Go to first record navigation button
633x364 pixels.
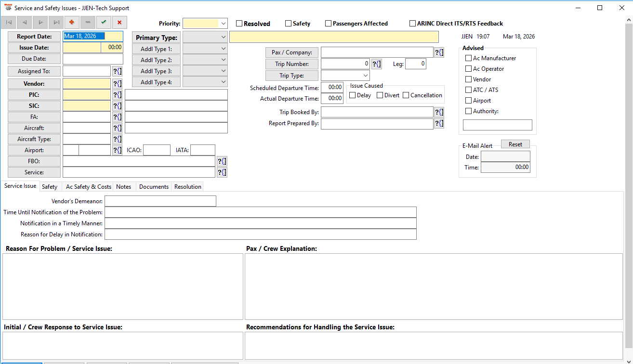click(9, 22)
